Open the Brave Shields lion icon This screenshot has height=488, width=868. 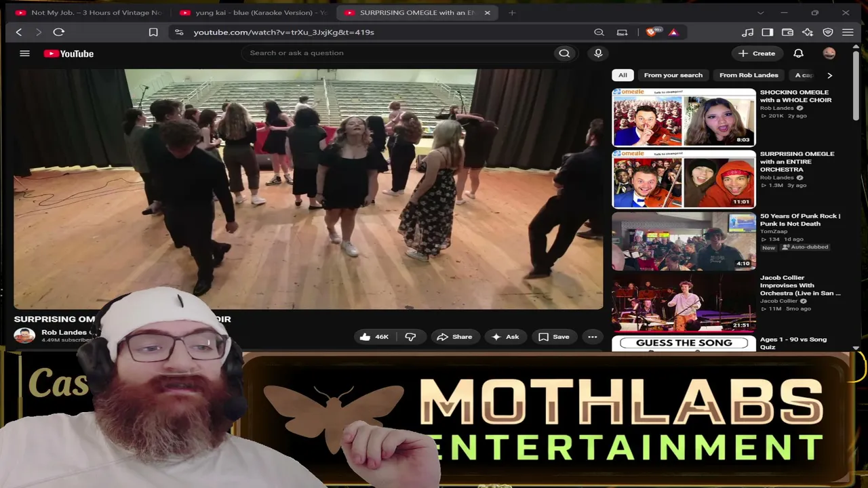pyautogui.click(x=652, y=32)
